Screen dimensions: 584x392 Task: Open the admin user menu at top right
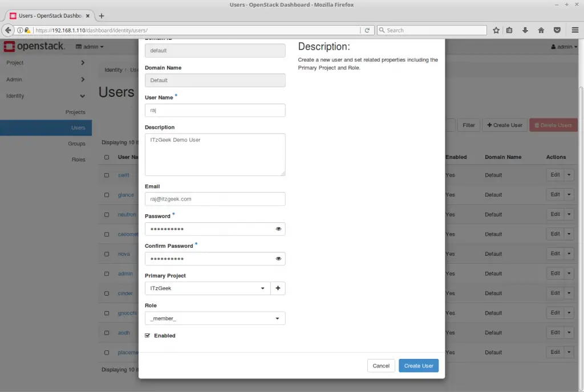[x=564, y=47]
